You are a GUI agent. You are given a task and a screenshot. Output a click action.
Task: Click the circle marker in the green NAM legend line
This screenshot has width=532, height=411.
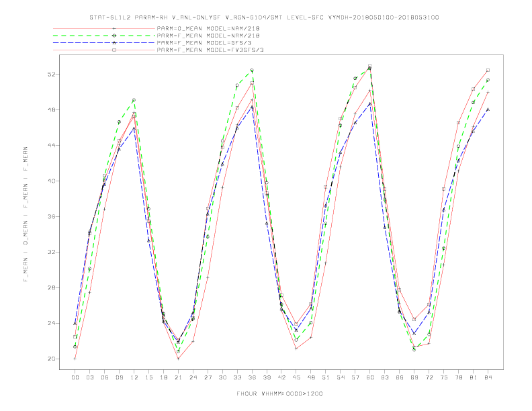(114, 36)
